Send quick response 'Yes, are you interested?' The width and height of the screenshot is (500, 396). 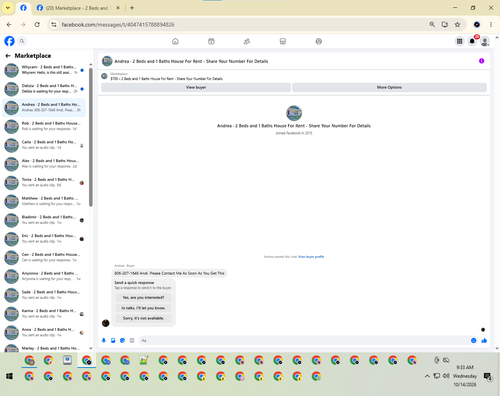143,297
